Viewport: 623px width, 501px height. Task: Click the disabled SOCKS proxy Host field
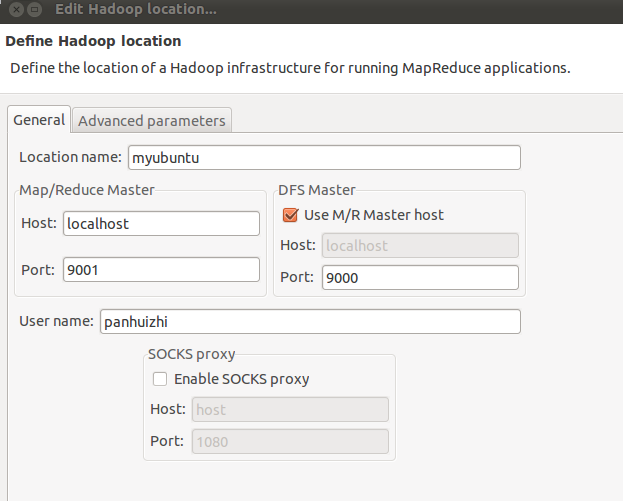click(290, 409)
